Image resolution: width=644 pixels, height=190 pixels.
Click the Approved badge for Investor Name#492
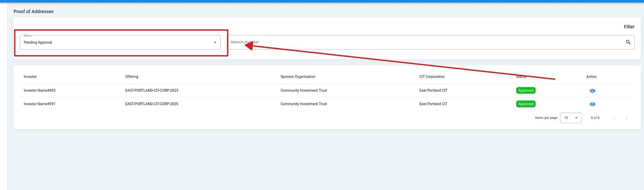[x=525, y=90]
